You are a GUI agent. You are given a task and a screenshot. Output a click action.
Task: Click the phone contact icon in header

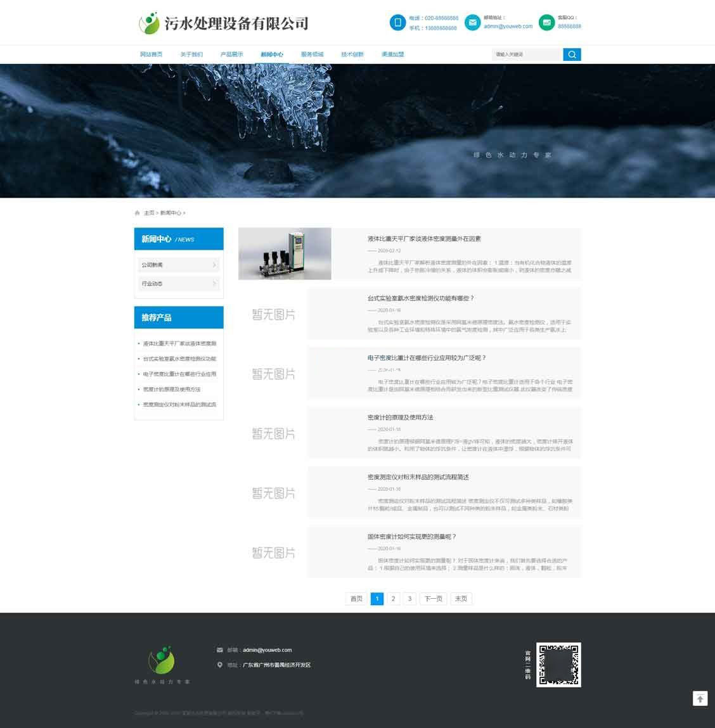[397, 22]
